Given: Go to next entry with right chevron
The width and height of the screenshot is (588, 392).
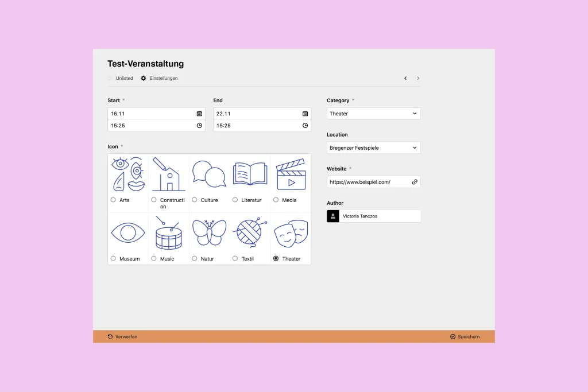Looking at the screenshot, I should [x=418, y=78].
